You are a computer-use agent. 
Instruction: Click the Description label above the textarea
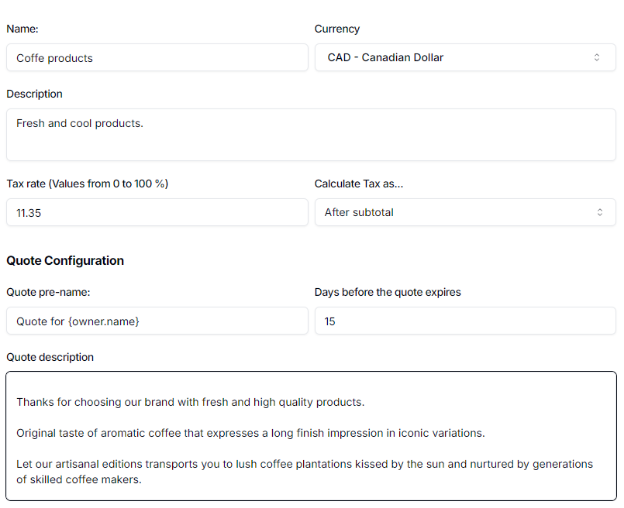(34, 94)
